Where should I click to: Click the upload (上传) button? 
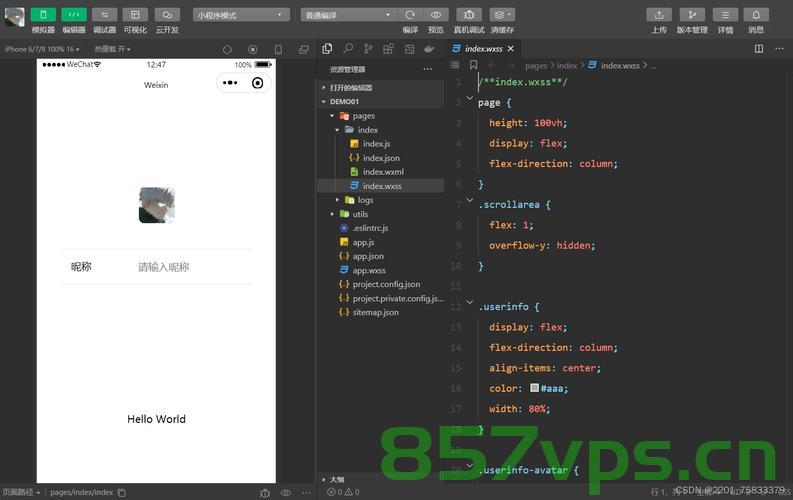(659, 15)
